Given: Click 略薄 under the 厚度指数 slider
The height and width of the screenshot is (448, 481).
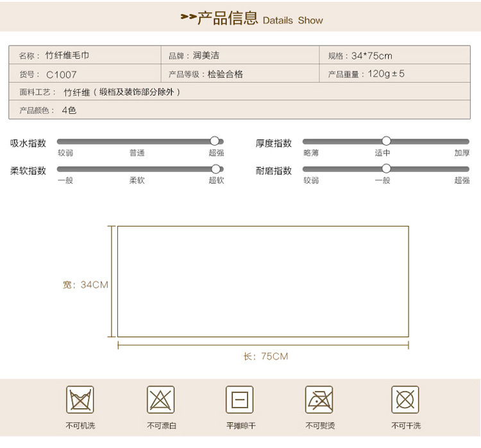Looking at the screenshot, I should click(x=311, y=153).
